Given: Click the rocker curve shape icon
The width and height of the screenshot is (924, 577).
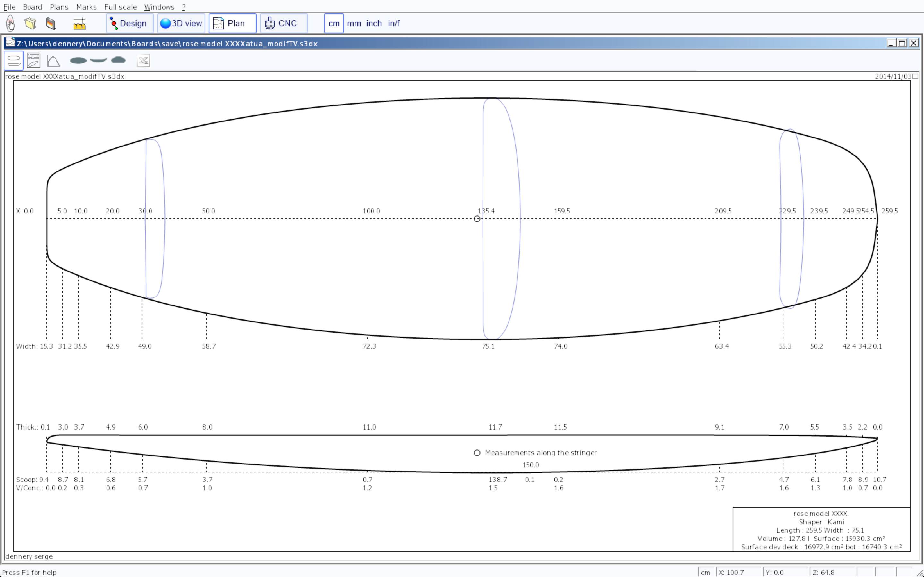Looking at the screenshot, I should tap(98, 60).
